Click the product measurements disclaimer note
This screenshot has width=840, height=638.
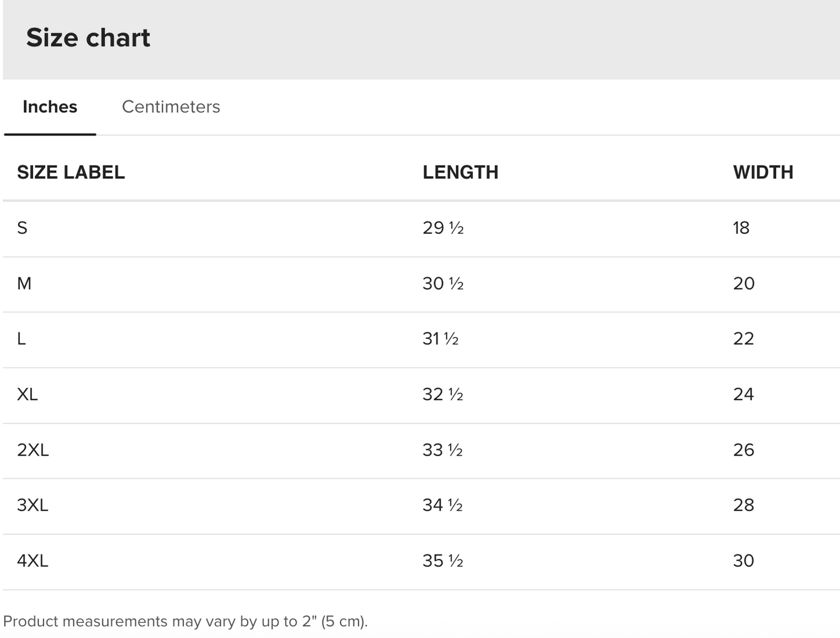[185, 621]
